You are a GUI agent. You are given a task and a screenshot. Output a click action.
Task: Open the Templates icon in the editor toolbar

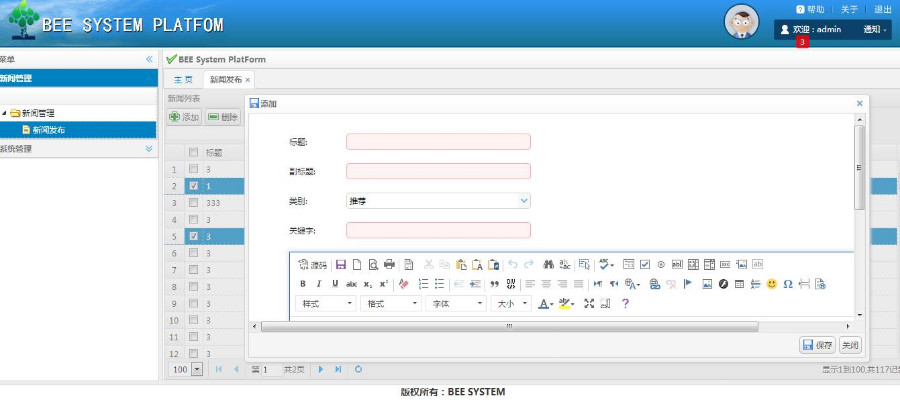click(409, 265)
